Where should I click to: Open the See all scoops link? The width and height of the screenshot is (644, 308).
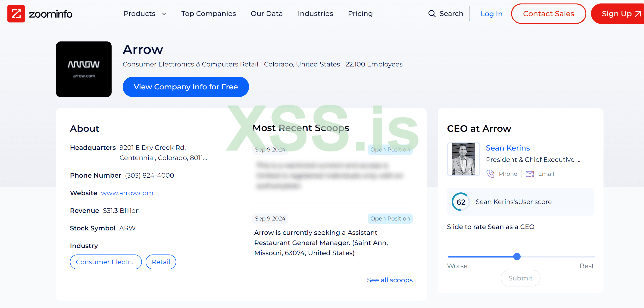tap(390, 280)
